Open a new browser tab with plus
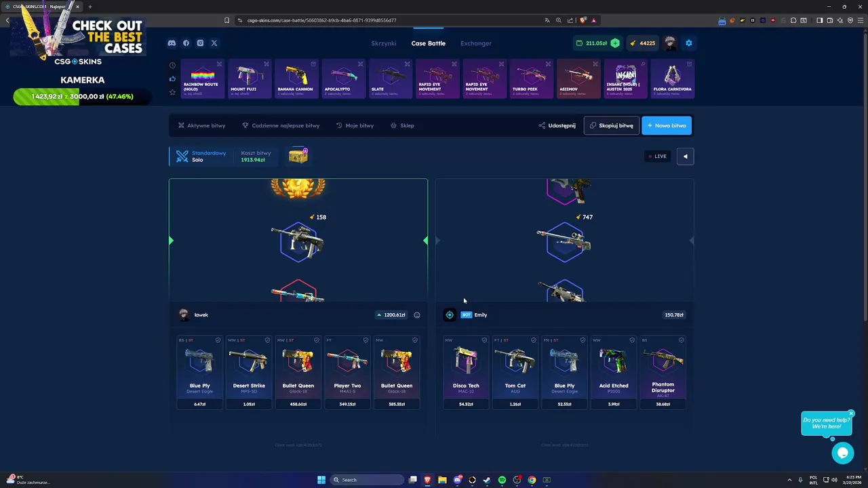Viewport: 868px width, 488px height. click(x=90, y=7)
